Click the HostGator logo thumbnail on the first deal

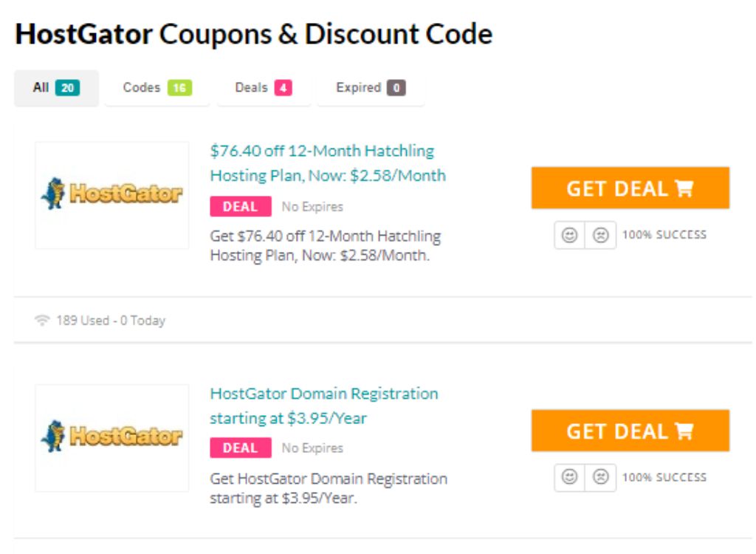111,194
